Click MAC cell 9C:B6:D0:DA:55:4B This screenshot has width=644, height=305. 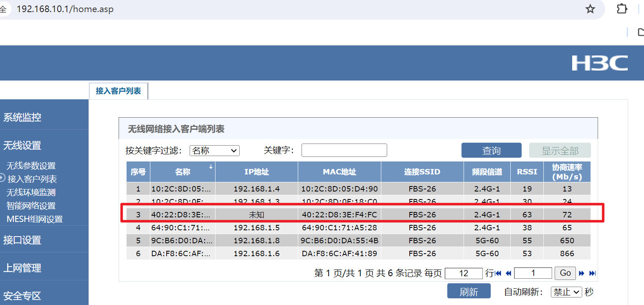(340, 241)
